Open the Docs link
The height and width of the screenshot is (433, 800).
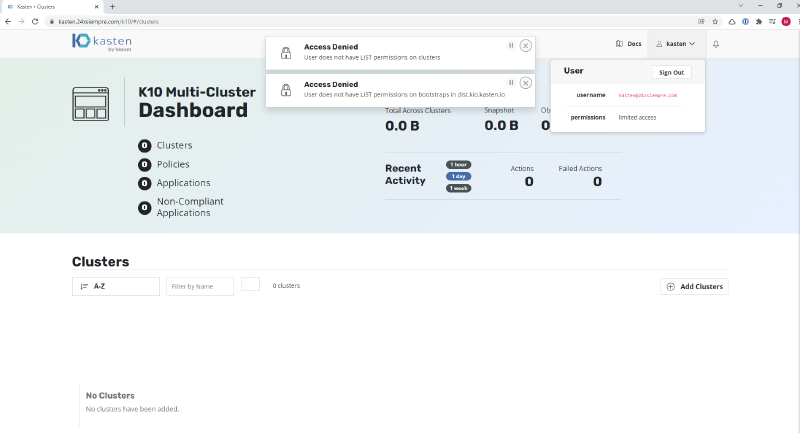629,44
